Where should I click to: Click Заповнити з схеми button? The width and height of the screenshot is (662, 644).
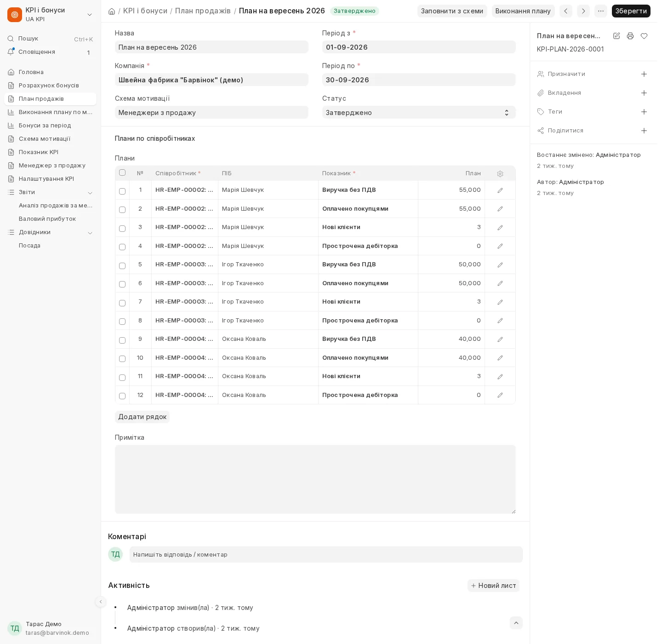point(452,11)
